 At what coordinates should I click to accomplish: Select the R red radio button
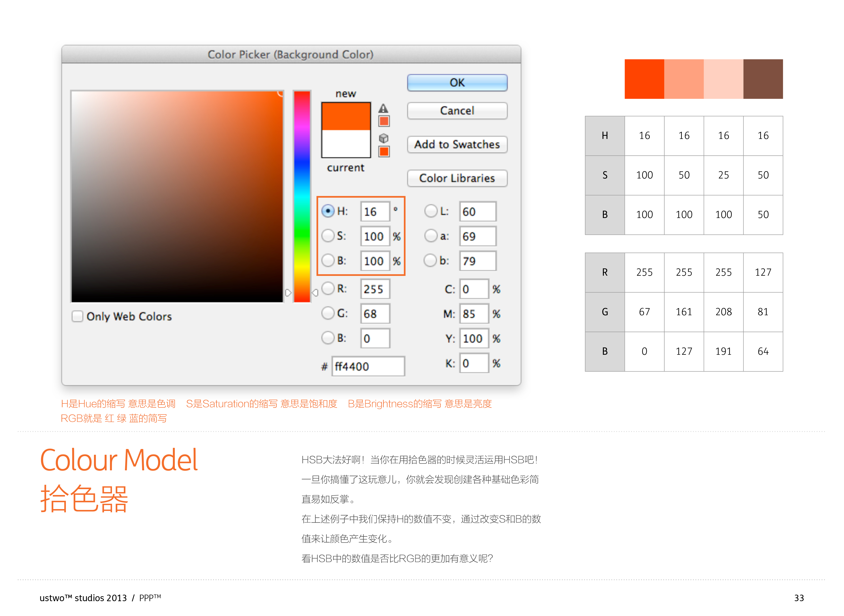click(328, 288)
